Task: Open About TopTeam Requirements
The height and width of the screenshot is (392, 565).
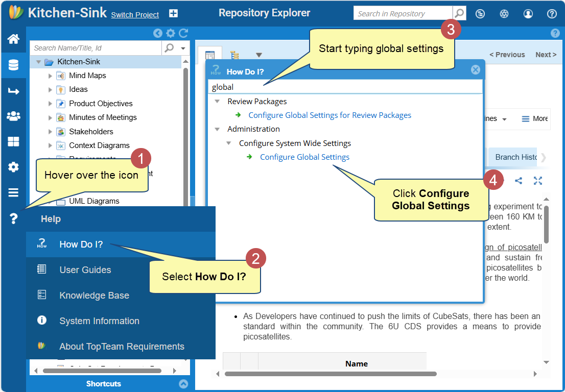Action: [121, 346]
